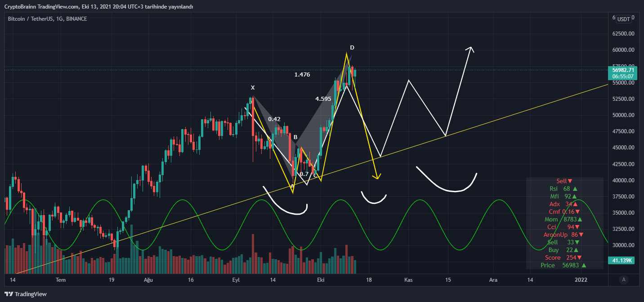The image size is (644, 302).
Task: Click the Rsi 68 row in indicator table
Action: point(563,189)
